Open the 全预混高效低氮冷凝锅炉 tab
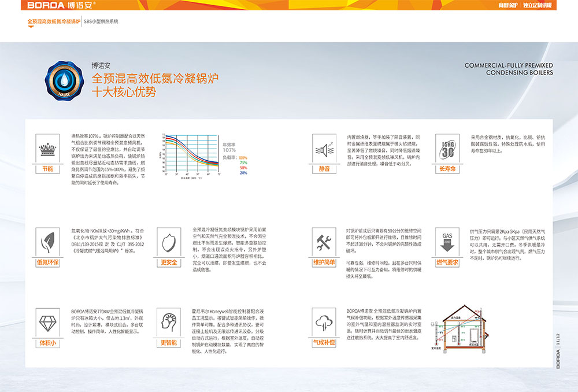 pyautogui.click(x=54, y=21)
